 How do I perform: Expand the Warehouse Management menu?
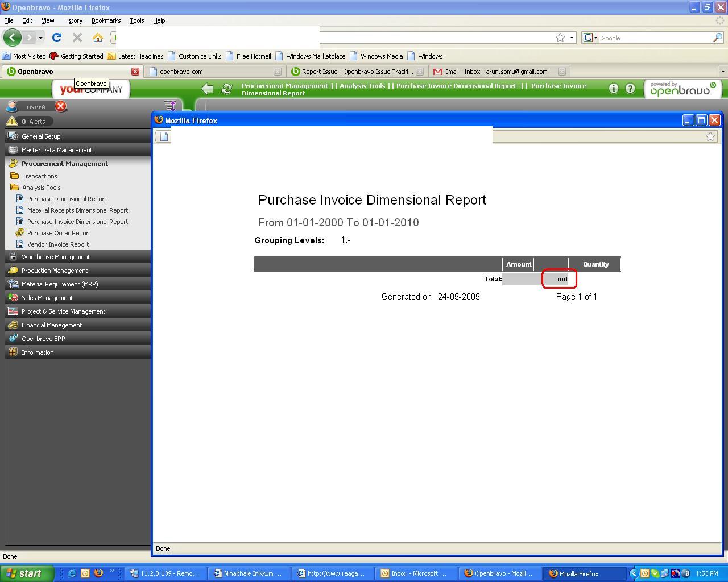pyautogui.click(x=56, y=257)
